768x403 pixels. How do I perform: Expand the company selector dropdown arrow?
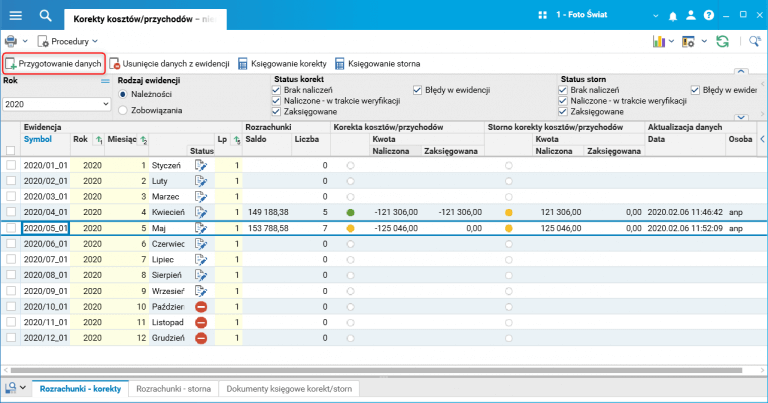(654, 16)
